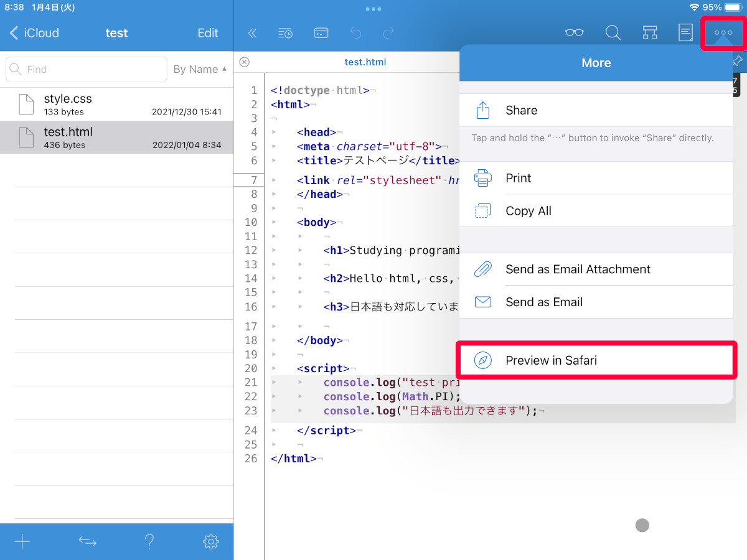Choose Preview in Safari
The height and width of the screenshot is (560, 747).
tap(596, 360)
